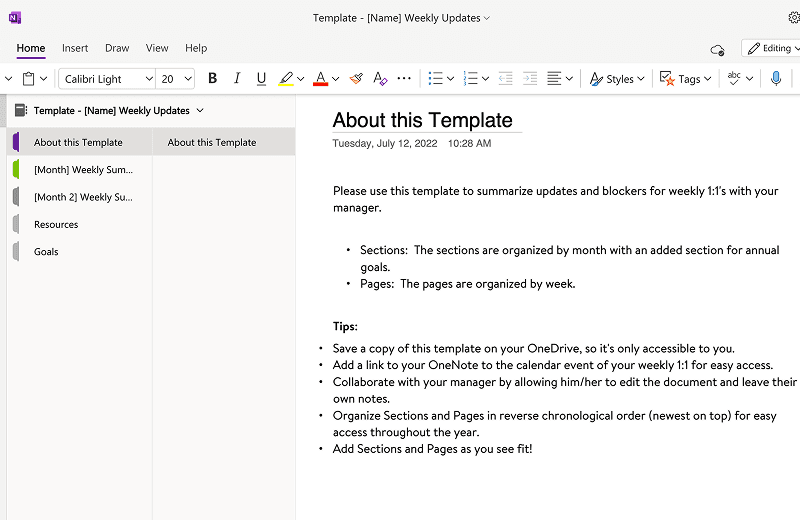Expand the highlight color dropdown arrow

[x=301, y=79]
